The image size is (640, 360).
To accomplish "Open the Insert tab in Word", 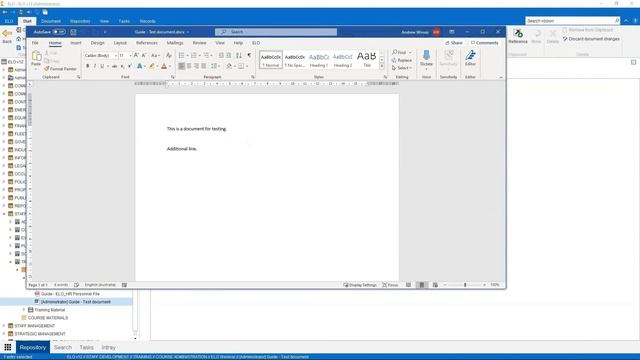I will pyautogui.click(x=76, y=43).
